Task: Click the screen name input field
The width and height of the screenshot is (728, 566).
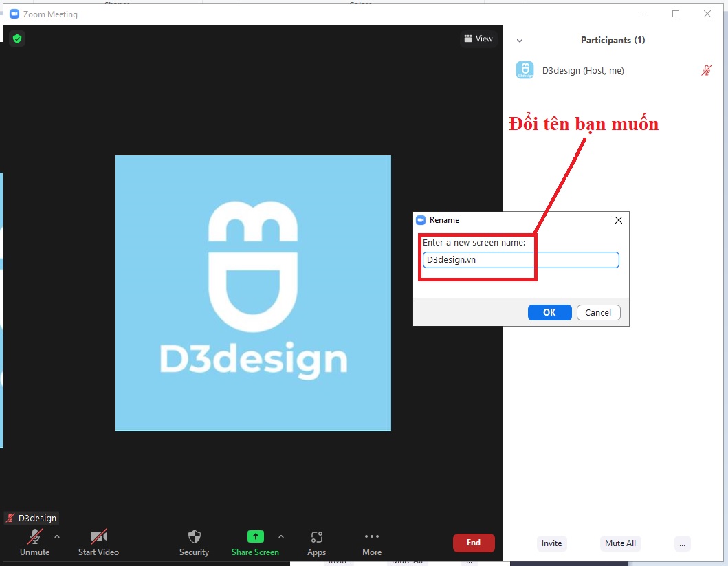Action: 520,260
